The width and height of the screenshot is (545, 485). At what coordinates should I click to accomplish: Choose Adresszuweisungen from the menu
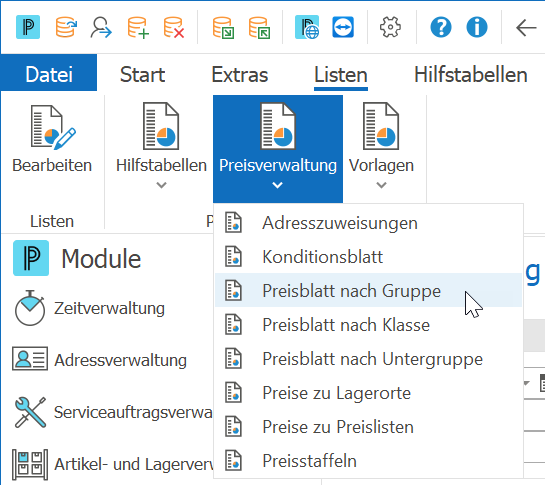(368, 223)
